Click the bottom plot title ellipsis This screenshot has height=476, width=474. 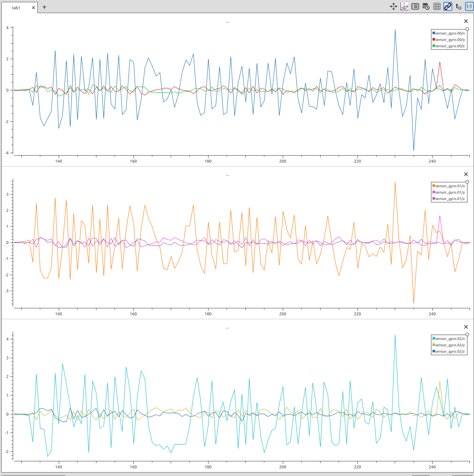click(x=227, y=328)
